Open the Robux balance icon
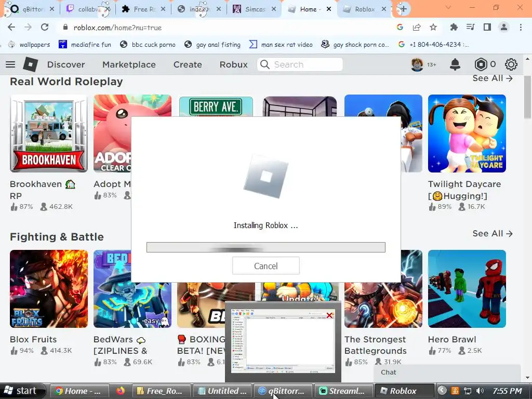 [481, 64]
